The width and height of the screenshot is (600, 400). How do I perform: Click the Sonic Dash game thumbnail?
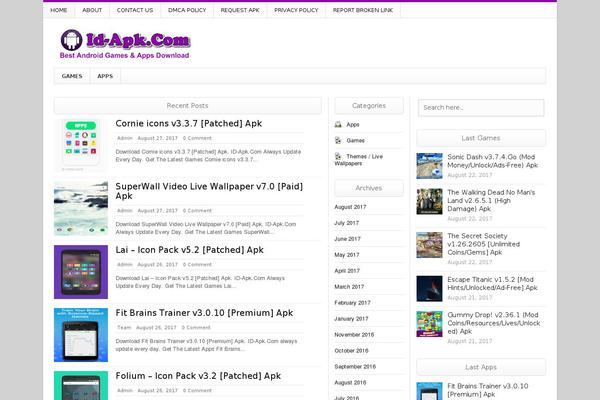tap(429, 166)
